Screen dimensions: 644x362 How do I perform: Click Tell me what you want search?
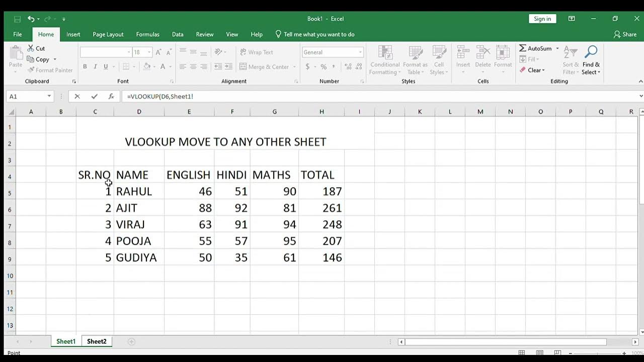(315, 35)
